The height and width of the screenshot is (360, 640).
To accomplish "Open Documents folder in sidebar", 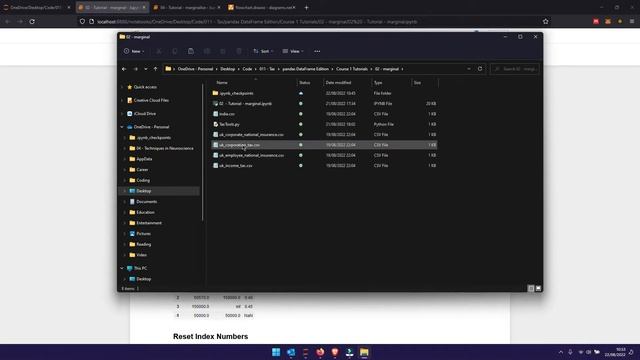I will (146, 202).
